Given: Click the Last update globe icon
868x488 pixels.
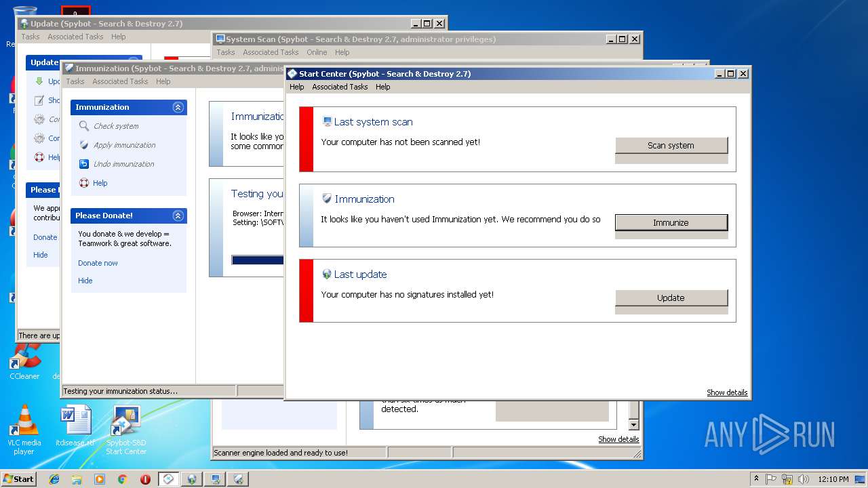Looking at the screenshot, I should pyautogui.click(x=327, y=274).
